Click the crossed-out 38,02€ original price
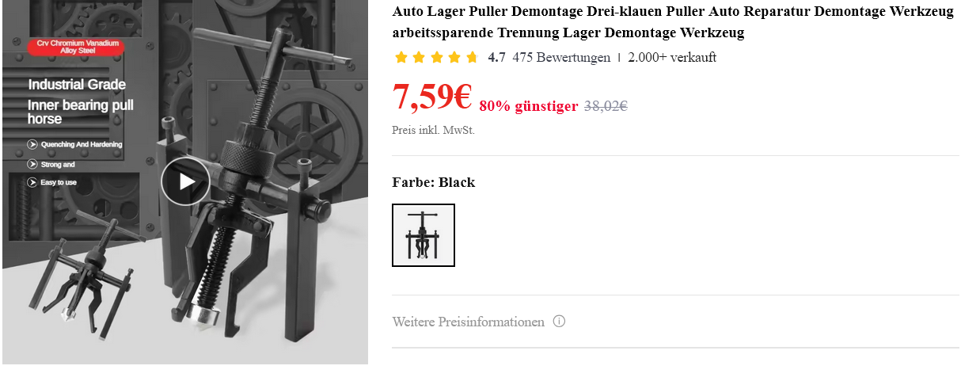980x381 pixels. tap(606, 105)
